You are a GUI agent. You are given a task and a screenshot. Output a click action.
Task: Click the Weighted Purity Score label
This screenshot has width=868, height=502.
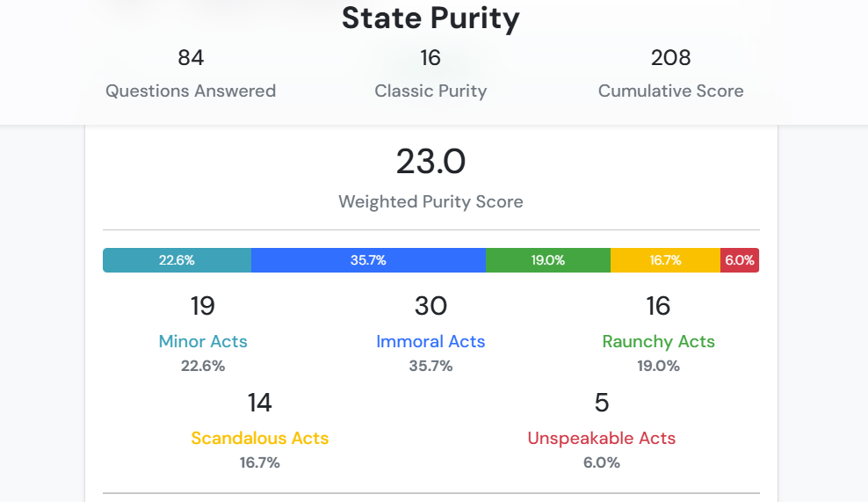click(x=430, y=201)
